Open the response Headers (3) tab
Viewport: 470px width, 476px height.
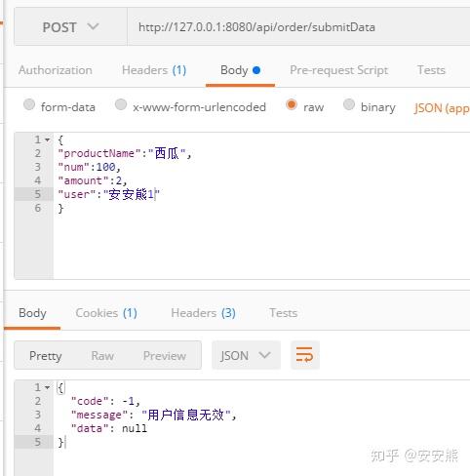203,313
